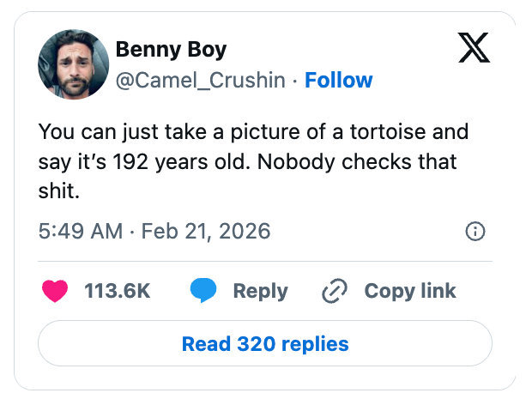This screenshot has height=405, width=532.
Task: Click the Benny Boy display name
Action: click(171, 50)
